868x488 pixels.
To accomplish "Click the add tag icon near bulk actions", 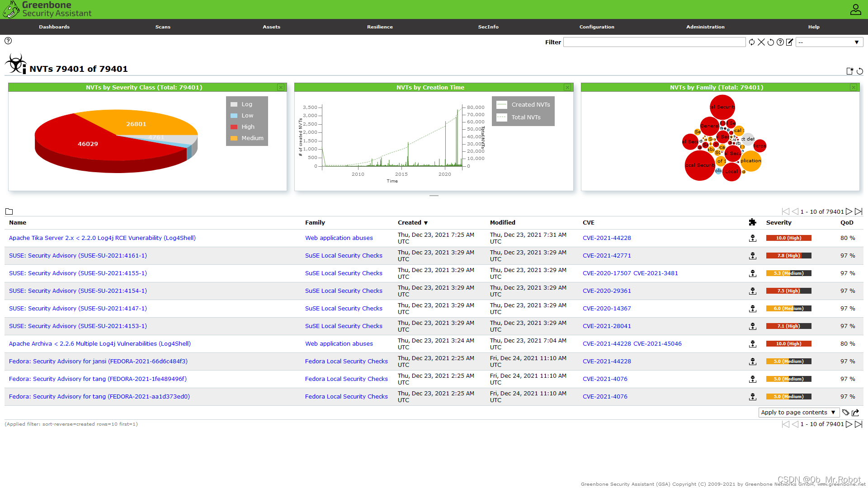I will tap(845, 413).
